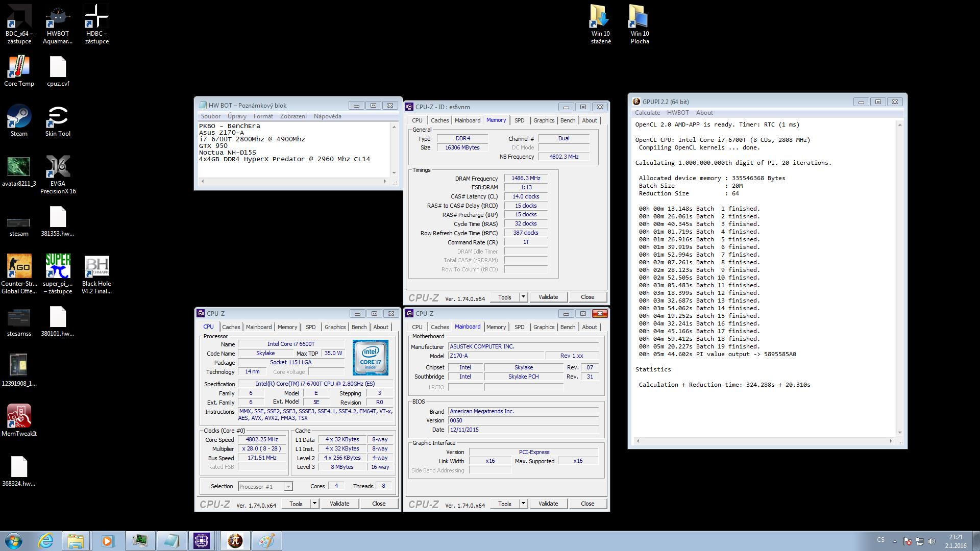Screen dimensions: 980x551
Task: Click Validate in the CPU-Z Memory window
Action: [548, 297]
